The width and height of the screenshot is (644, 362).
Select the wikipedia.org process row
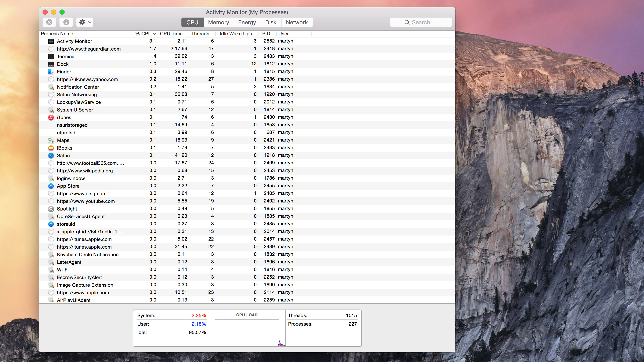click(x=247, y=171)
